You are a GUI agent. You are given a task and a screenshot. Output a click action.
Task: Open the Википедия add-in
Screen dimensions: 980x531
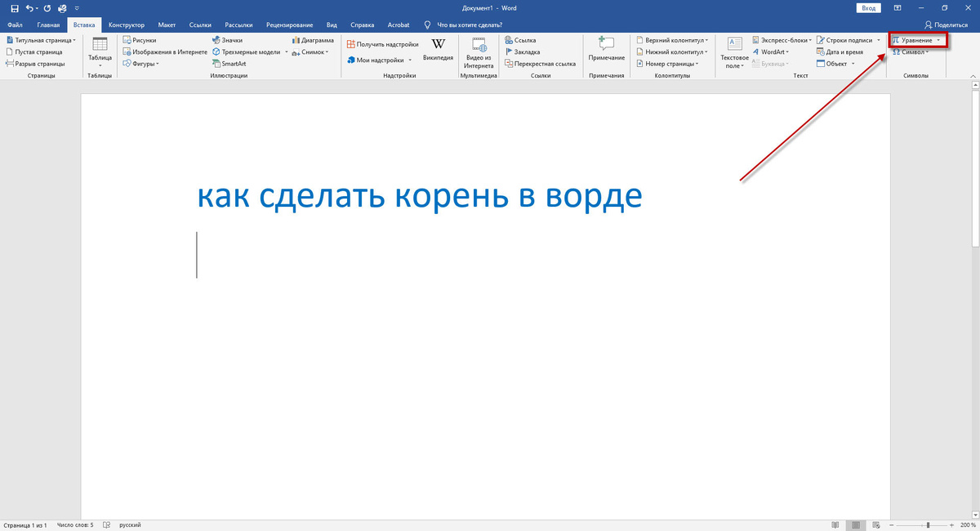point(438,51)
